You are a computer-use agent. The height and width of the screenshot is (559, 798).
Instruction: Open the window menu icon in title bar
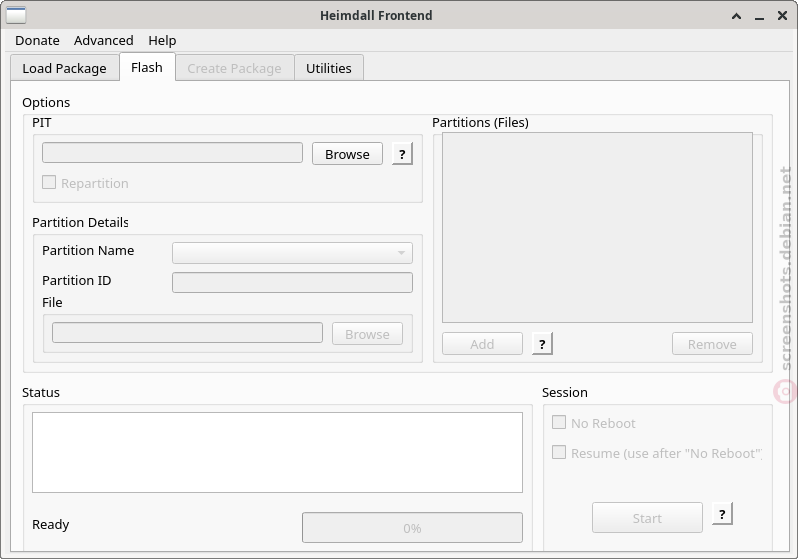coord(16,15)
